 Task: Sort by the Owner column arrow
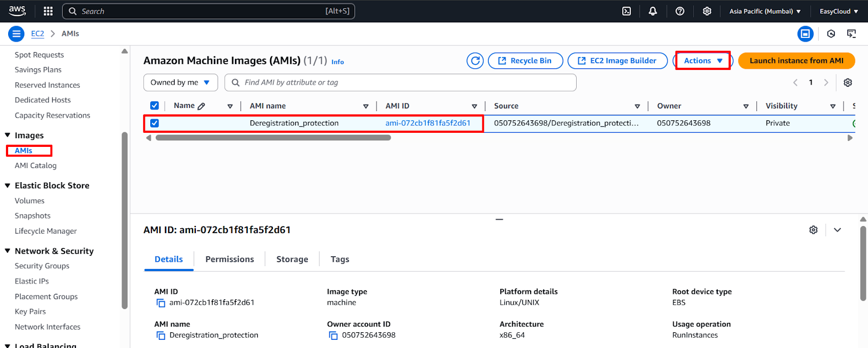click(x=746, y=106)
